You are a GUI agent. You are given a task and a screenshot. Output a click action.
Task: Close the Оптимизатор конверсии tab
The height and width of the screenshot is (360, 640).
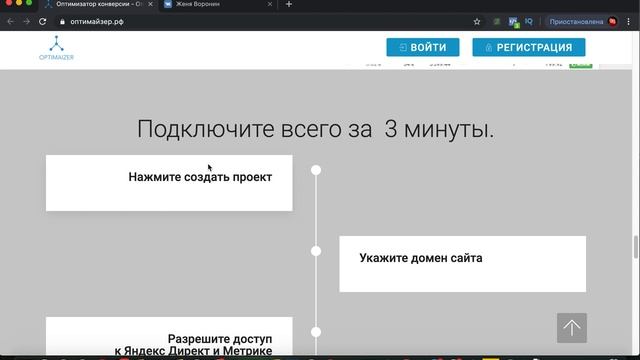pos(150,4)
